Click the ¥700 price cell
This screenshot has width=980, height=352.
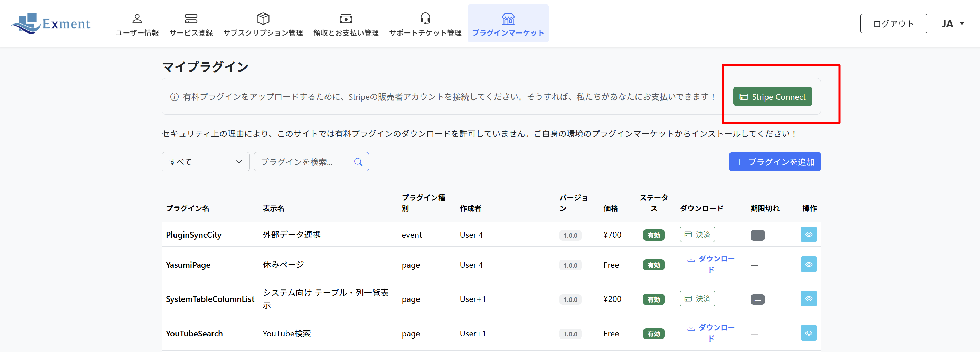click(612, 235)
